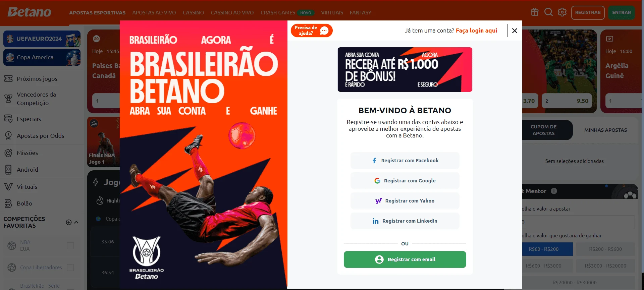Open the Minhas Apostas tab
Screen dimensions: 644x290
(x=605, y=130)
